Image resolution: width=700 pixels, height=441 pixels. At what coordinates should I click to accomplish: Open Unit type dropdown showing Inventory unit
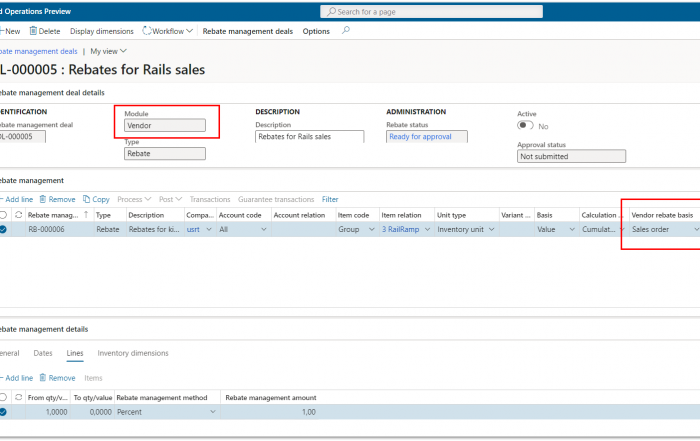point(492,229)
